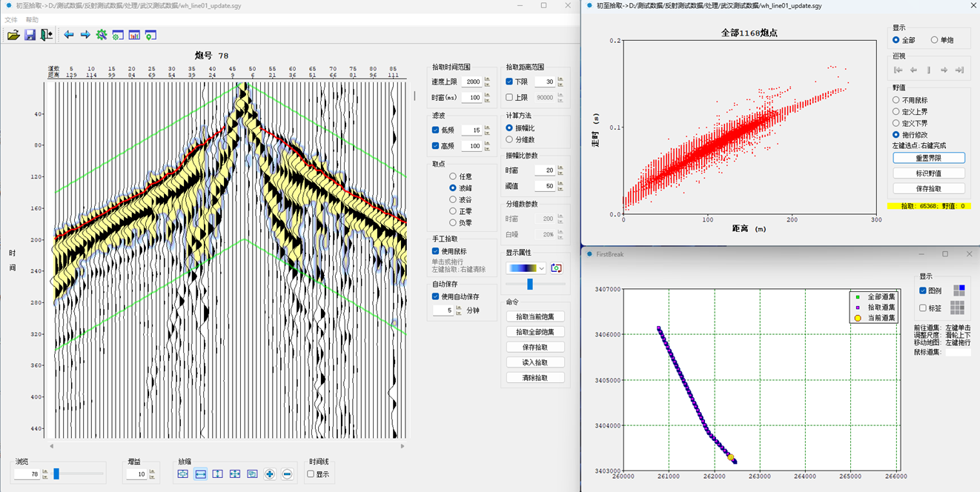Select the 波谷 radio button
This screenshot has width=980, height=492.
[453, 199]
